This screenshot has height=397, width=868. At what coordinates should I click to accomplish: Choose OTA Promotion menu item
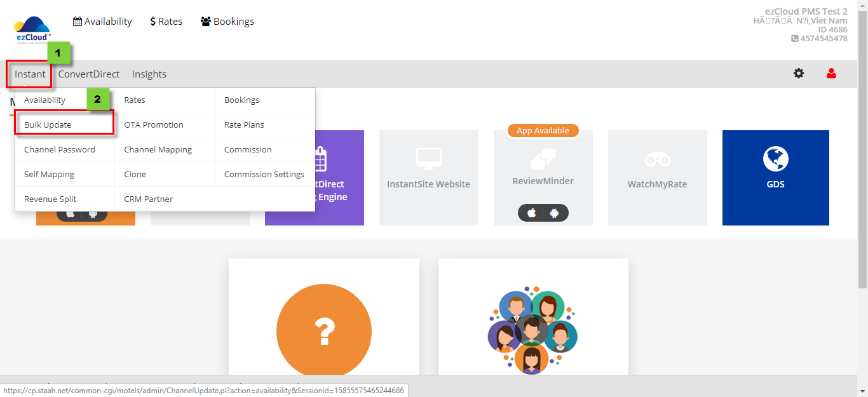154,125
